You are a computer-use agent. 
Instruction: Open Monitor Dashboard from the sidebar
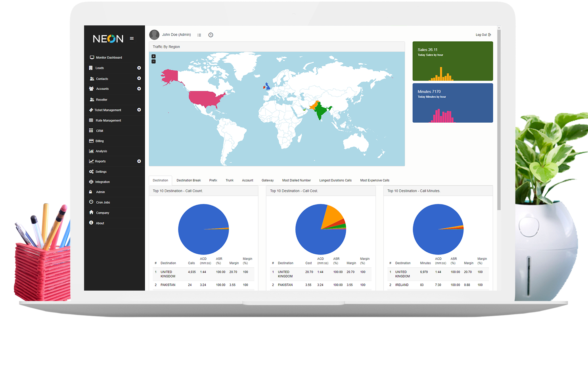109,58
